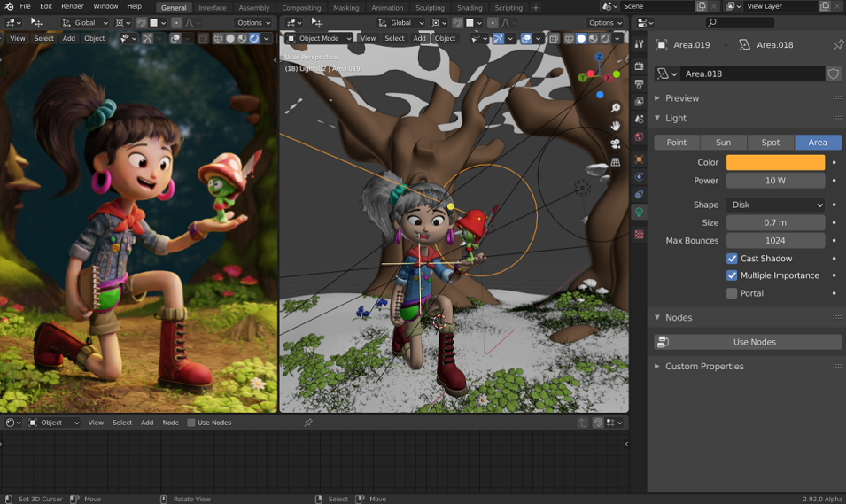Uncheck Multiple Importance option
Screen dimensions: 846x504
[732, 275]
